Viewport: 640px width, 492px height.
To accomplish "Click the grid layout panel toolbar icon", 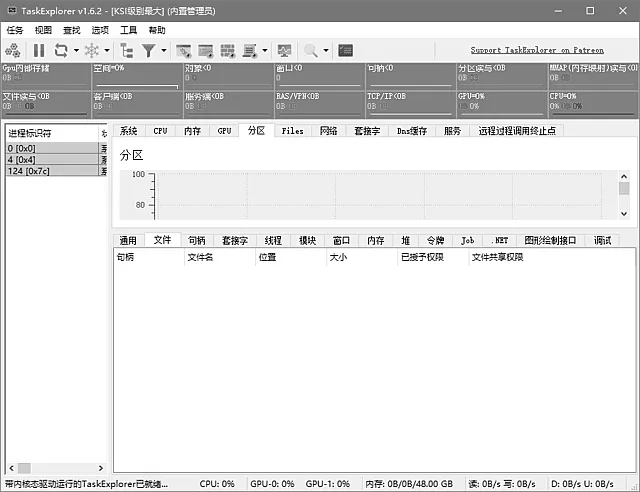I will (227, 51).
